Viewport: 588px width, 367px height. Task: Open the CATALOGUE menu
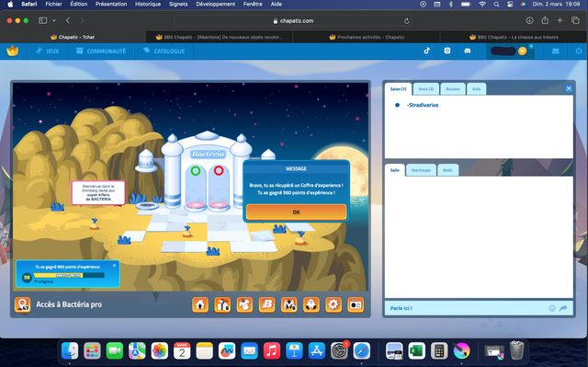coord(164,51)
